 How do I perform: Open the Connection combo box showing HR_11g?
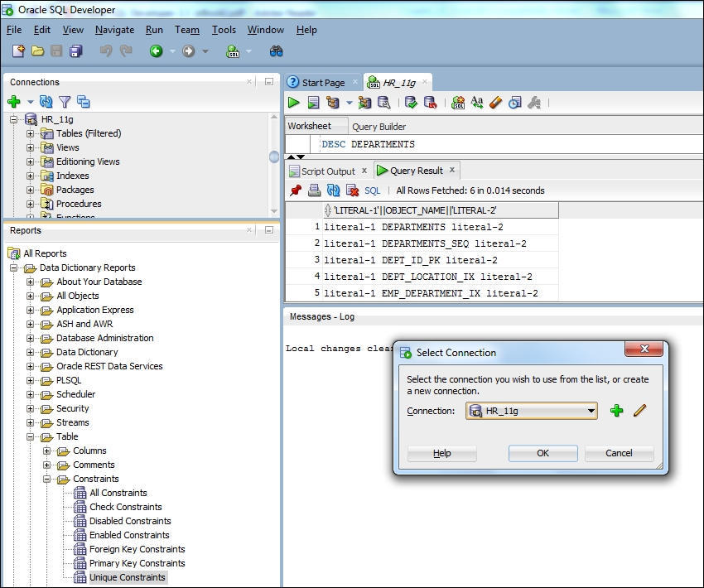532,411
